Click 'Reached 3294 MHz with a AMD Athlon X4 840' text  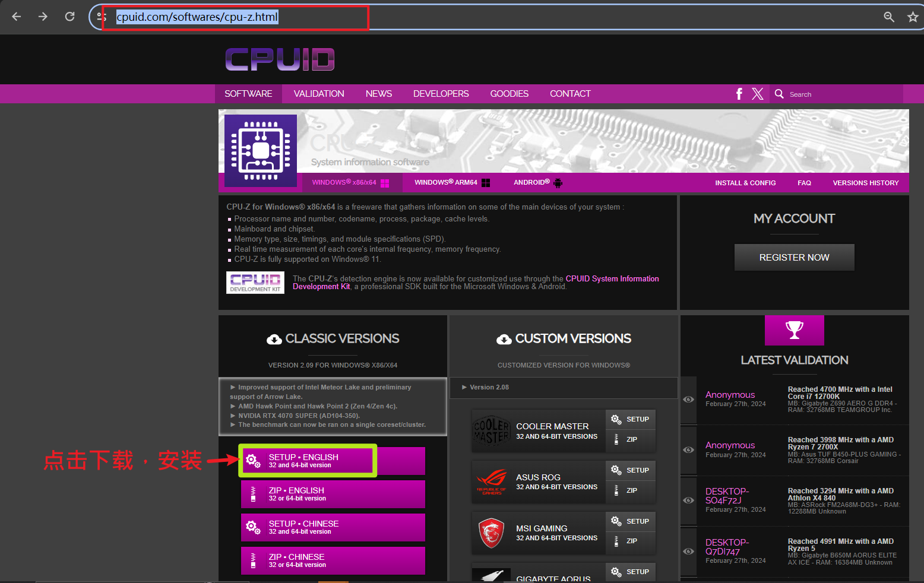pyautogui.click(x=841, y=495)
